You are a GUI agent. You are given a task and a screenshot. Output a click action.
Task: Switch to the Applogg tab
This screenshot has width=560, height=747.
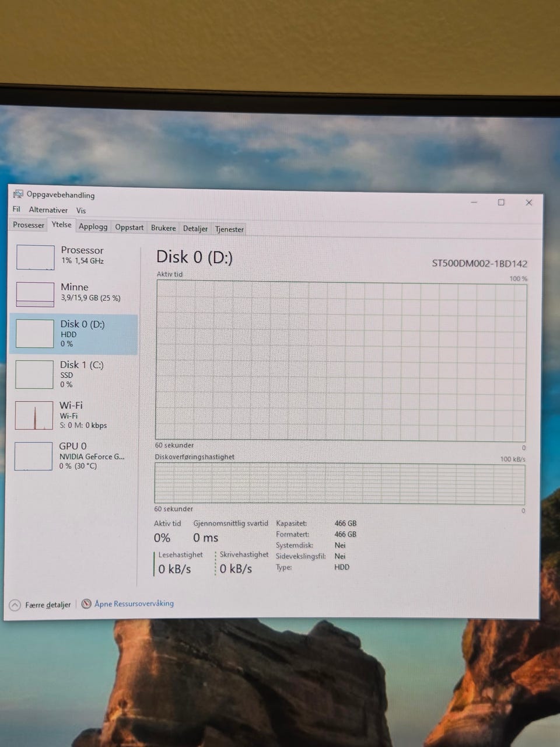point(93,226)
